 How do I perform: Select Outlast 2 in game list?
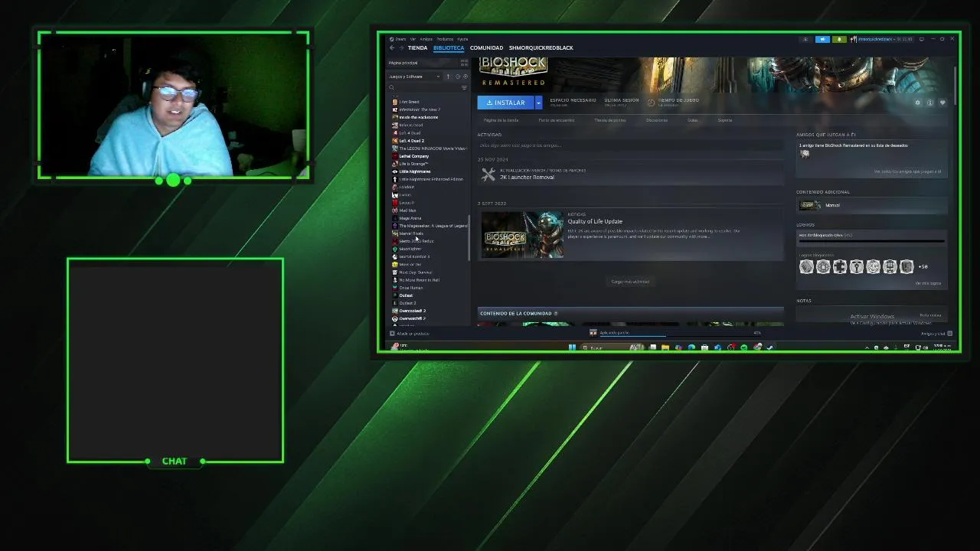(x=407, y=303)
